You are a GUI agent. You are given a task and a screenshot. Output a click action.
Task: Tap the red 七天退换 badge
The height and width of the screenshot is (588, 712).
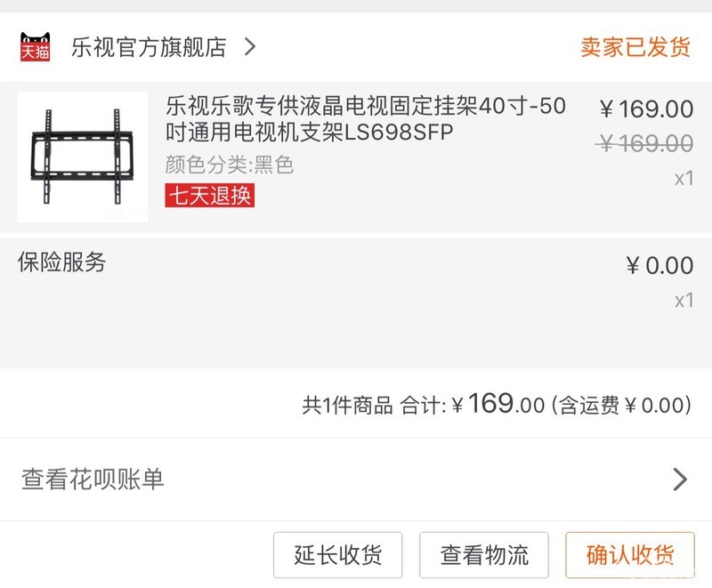209,195
